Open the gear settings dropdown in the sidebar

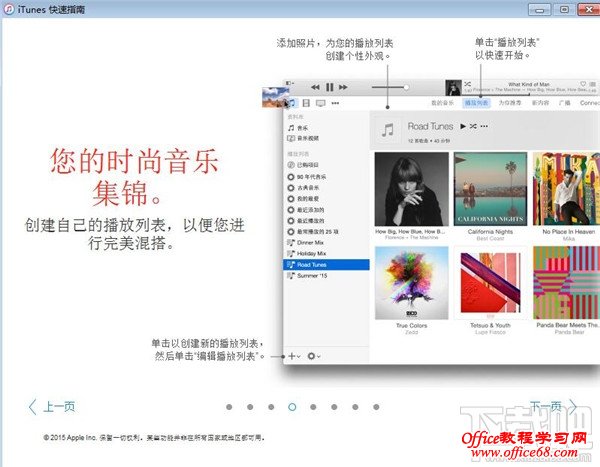tap(314, 356)
